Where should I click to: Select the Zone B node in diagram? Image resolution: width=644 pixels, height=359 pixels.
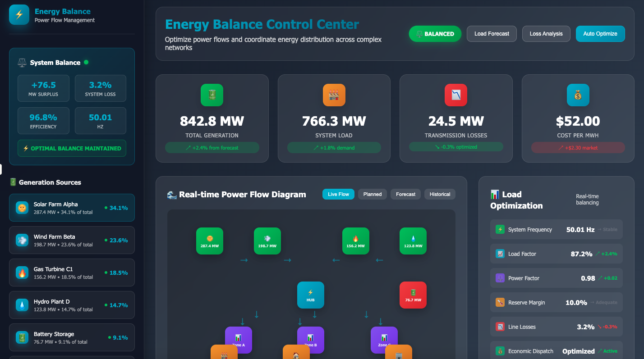310,339
